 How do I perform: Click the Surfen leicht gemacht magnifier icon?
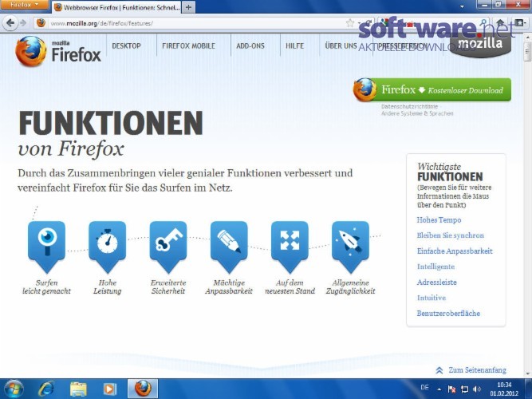pyautogui.click(x=46, y=247)
